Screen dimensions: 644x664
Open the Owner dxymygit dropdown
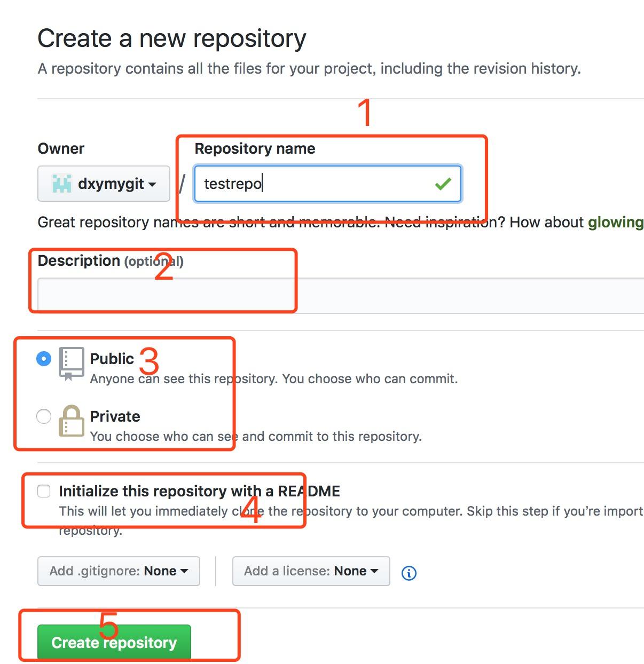pyautogui.click(x=104, y=184)
